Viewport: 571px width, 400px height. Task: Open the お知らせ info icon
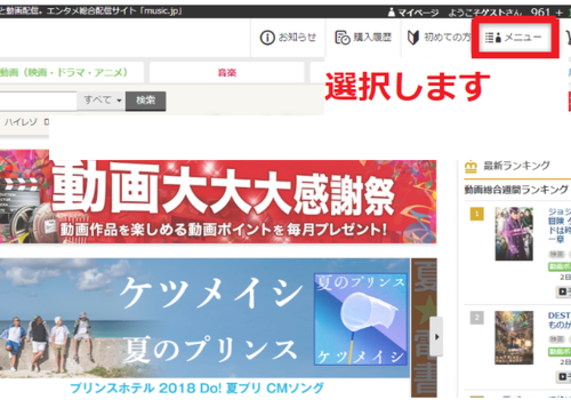pos(267,38)
